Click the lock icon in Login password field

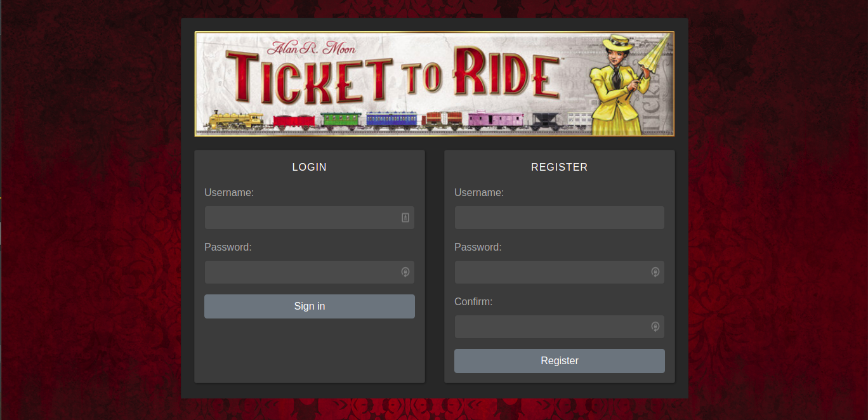click(x=405, y=272)
